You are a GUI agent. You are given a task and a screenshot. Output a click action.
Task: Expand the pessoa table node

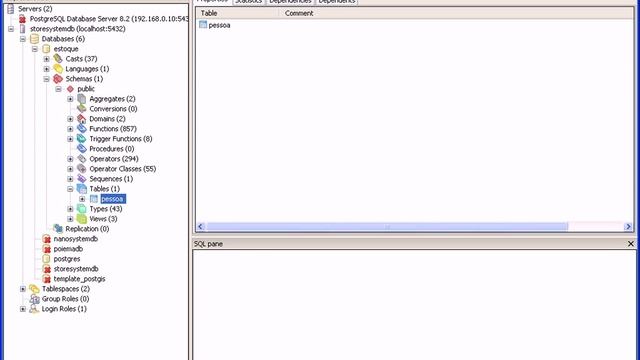82,199
